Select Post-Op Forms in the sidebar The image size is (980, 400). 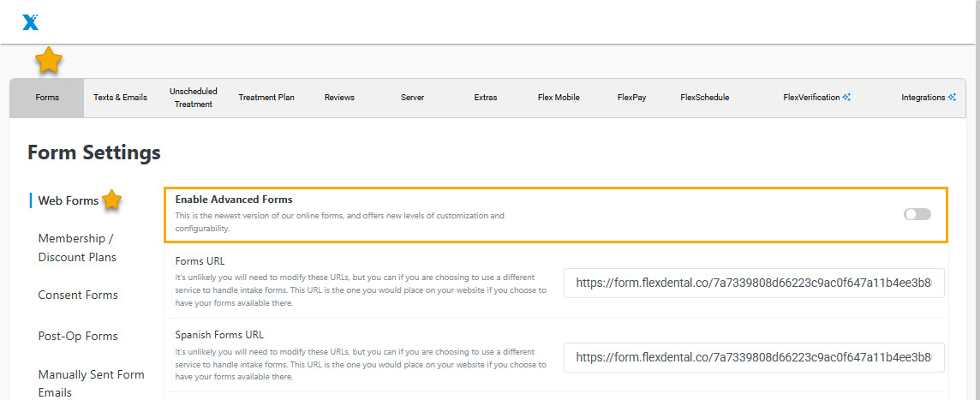coord(77,337)
